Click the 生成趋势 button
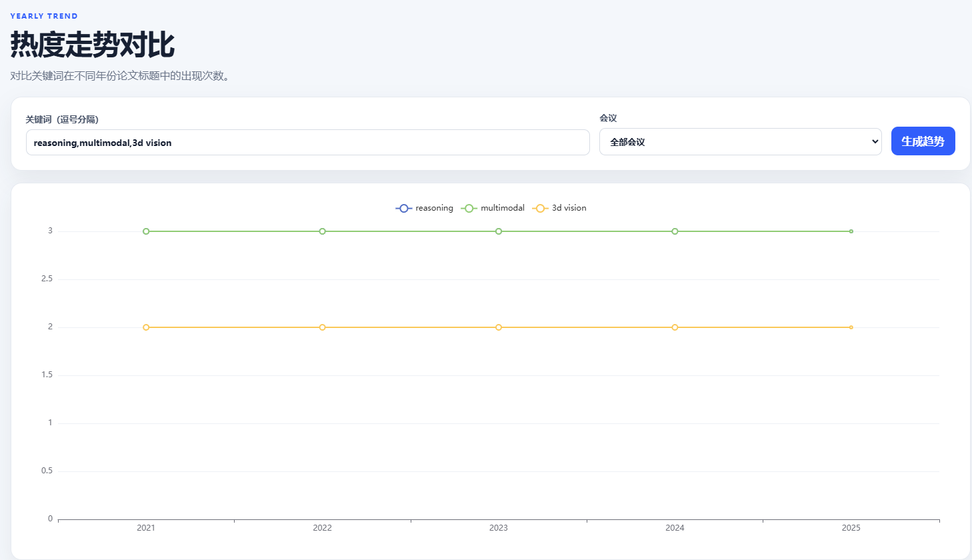972x560 pixels. coord(923,141)
